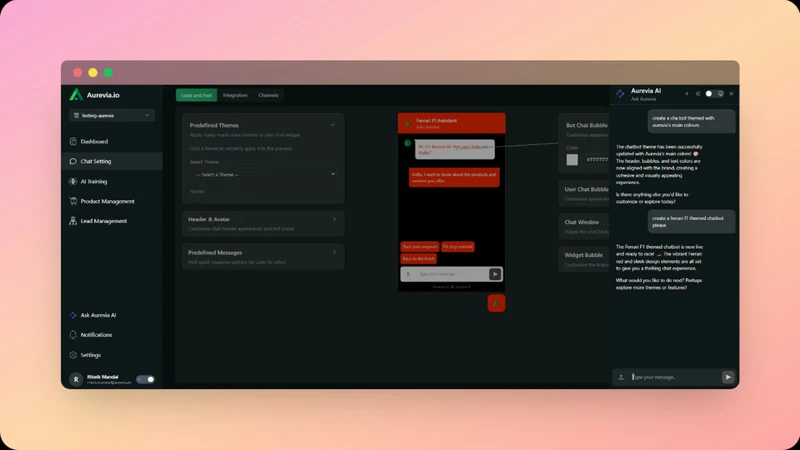The width and height of the screenshot is (800, 450).
Task: Click the Aurevia.io logo icon
Action: pos(76,94)
